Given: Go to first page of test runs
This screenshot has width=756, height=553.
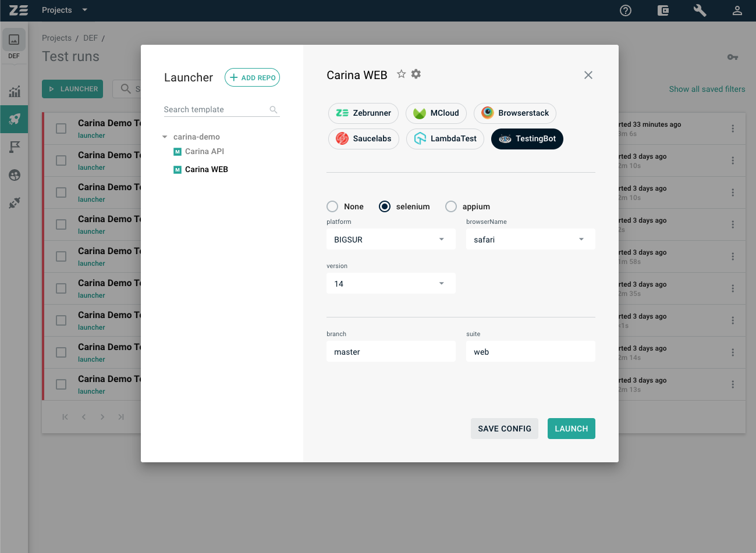Looking at the screenshot, I should click(x=65, y=417).
